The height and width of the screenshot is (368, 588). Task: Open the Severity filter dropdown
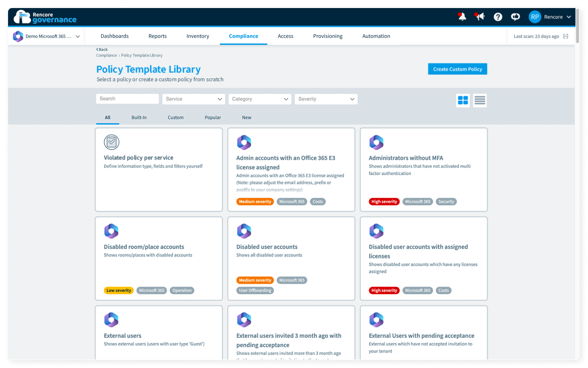click(x=326, y=99)
